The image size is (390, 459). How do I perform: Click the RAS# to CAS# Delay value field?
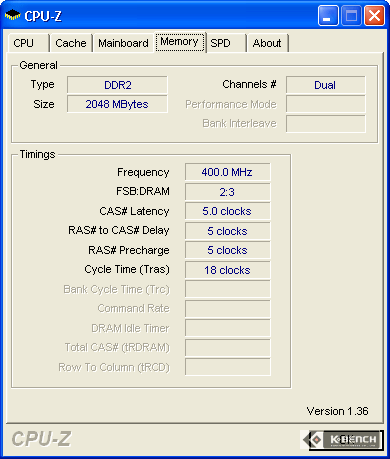(228, 231)
